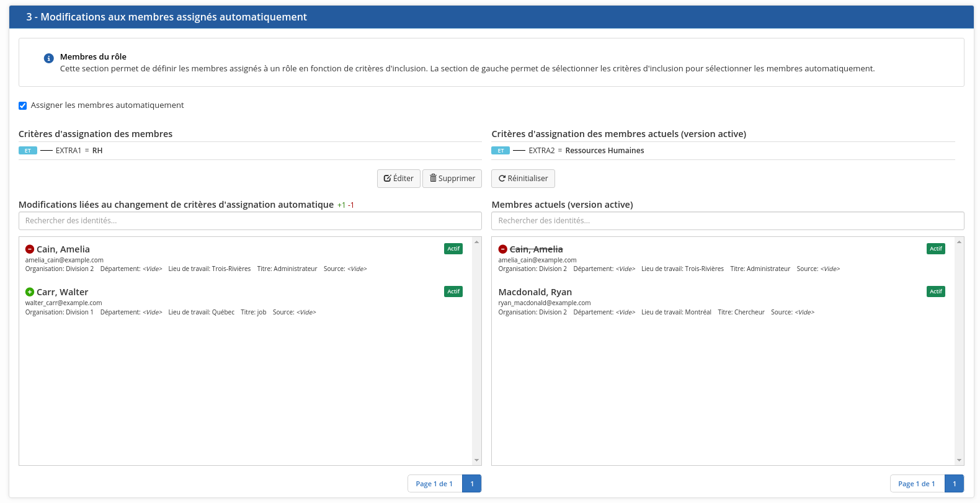Click scroll-down arrow of right members list
This screenshot has width=980, height=503.
(x=960, y=460)
